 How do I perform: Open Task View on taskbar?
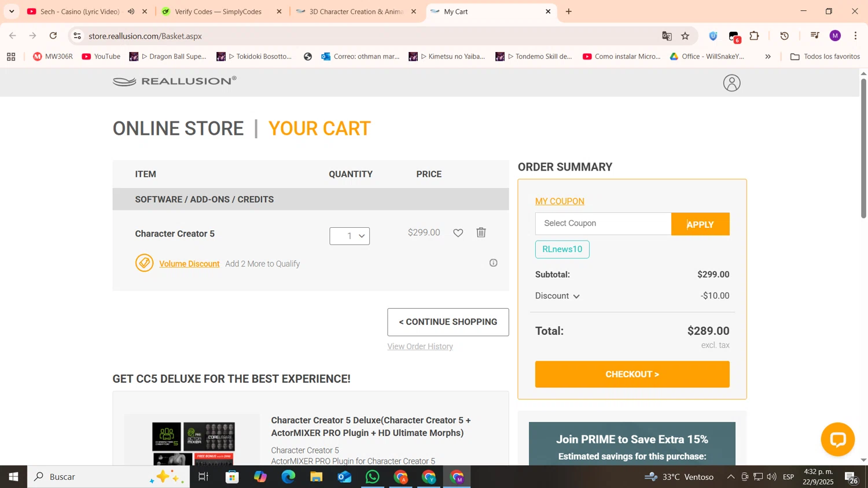click(203, 477)
